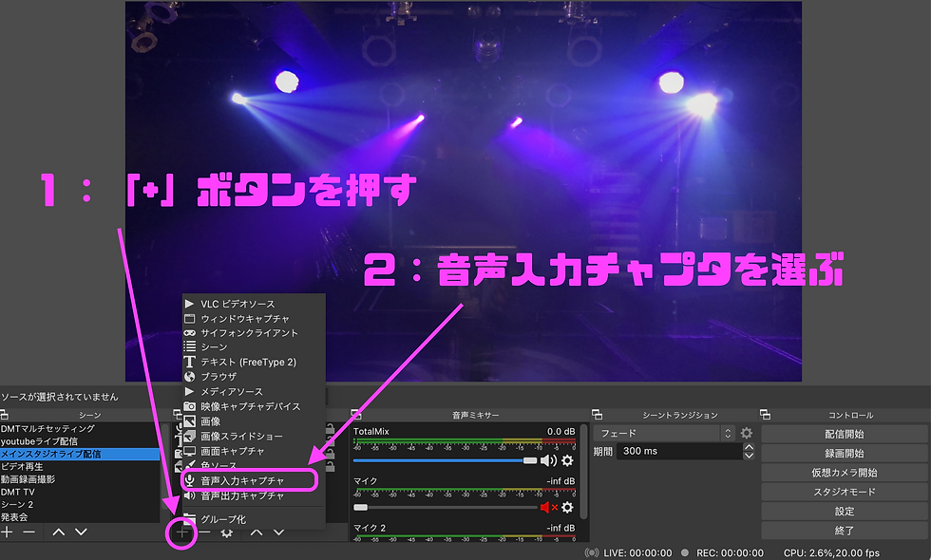931x560 pixels.
Task: Select the 動画録画撮影 scene
Action: coord(80,478)
